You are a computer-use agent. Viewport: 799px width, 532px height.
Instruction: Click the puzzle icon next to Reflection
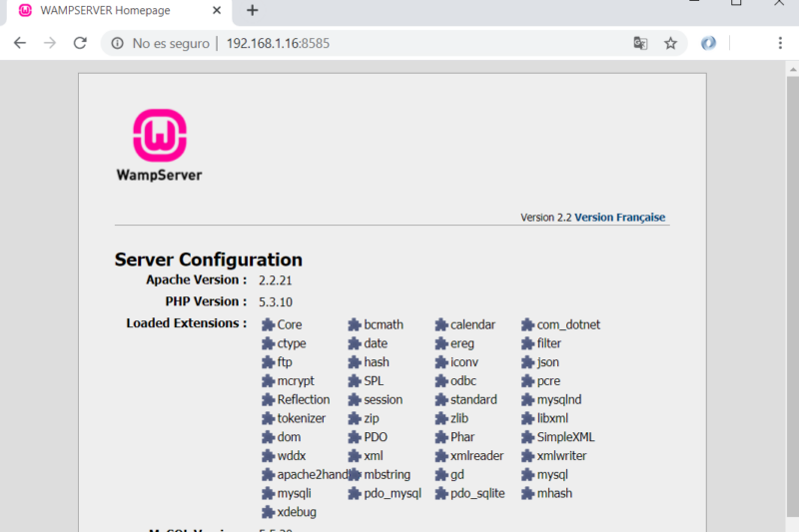click(x=268, y=399)
